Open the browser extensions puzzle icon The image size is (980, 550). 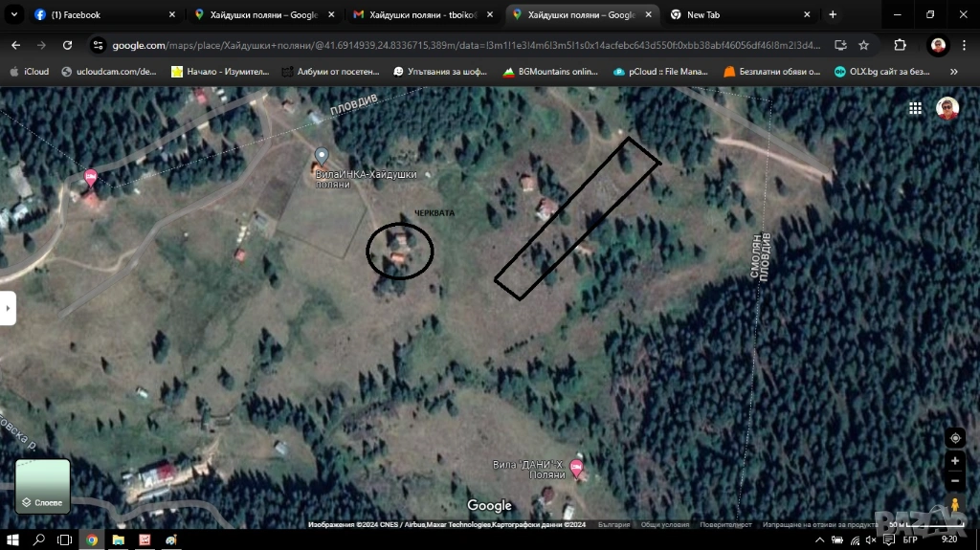pyautogui.click(x=900, y=45)
